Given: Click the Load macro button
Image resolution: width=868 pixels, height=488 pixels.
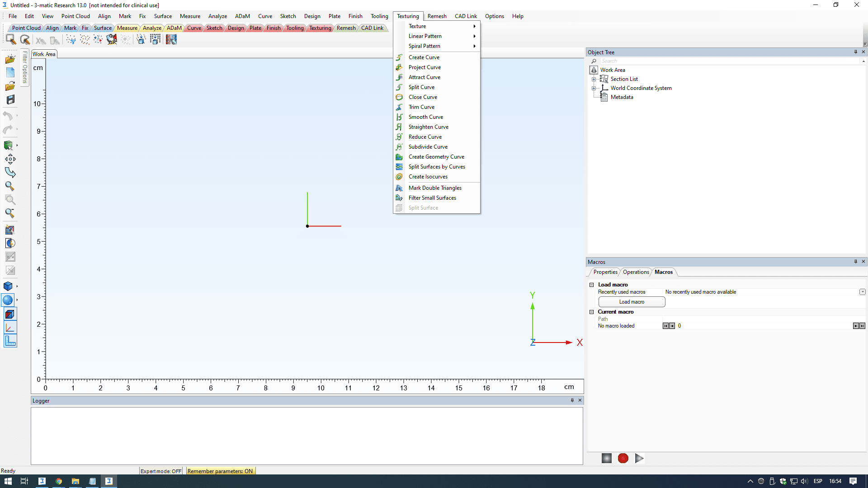Looking at the screenshot, I should pos(632,302).
